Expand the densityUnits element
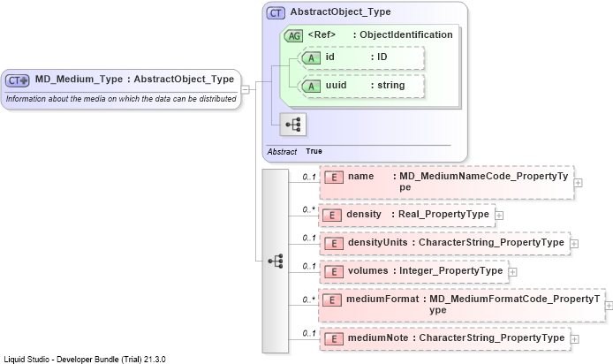 574,244
